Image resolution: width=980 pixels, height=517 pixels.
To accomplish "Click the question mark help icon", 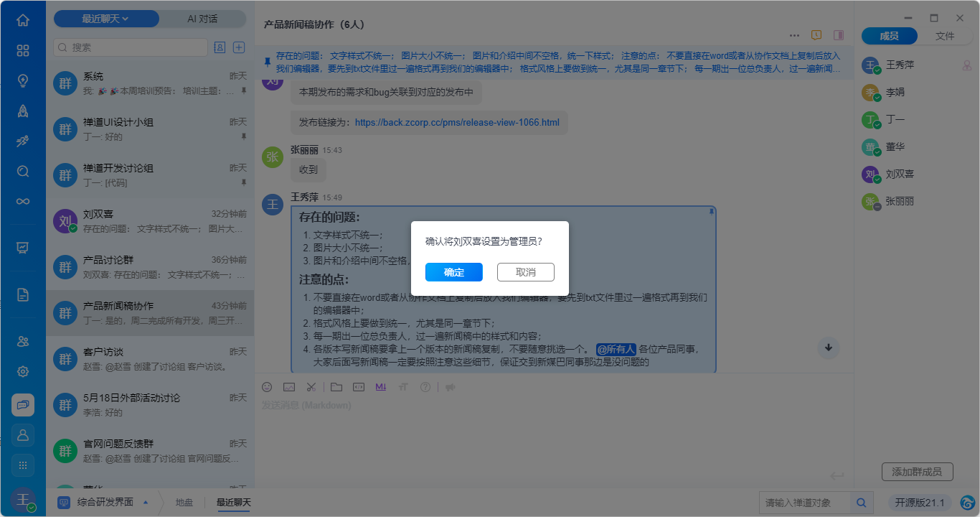I will (x=425, y=387).
